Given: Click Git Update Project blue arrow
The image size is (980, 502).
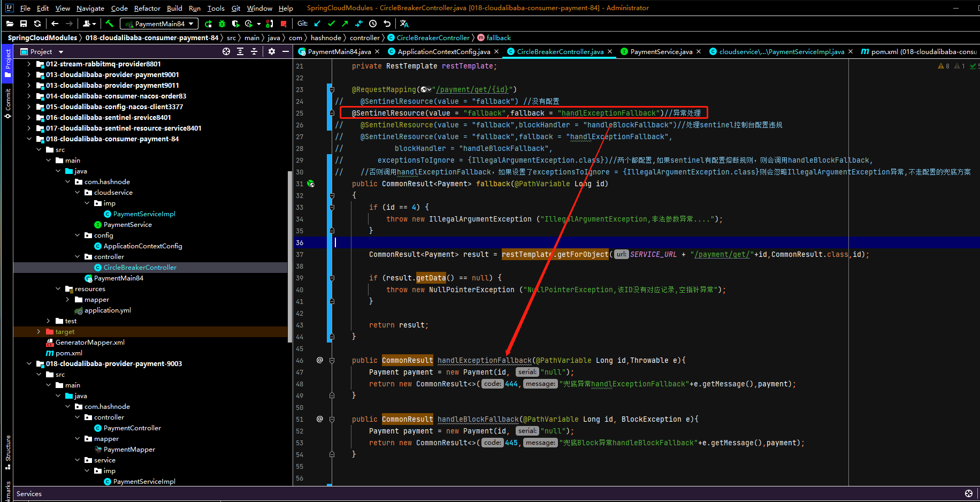Looking at the screenshot, I should point(318,24).
